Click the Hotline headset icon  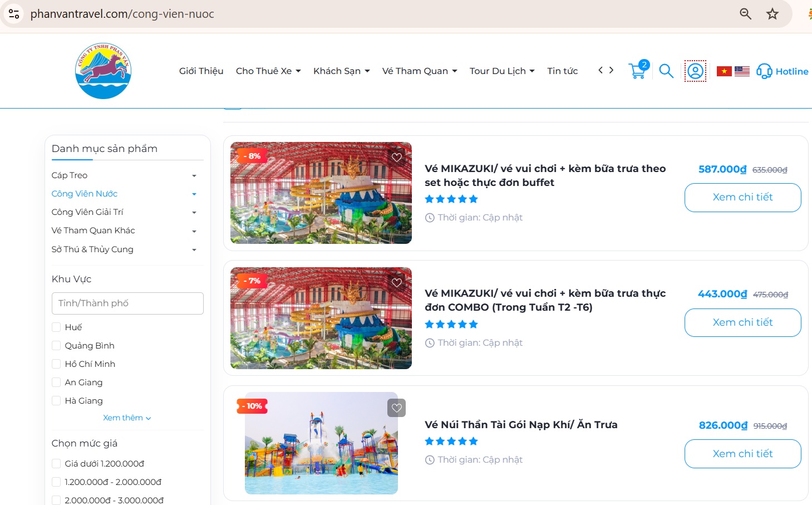764,71
